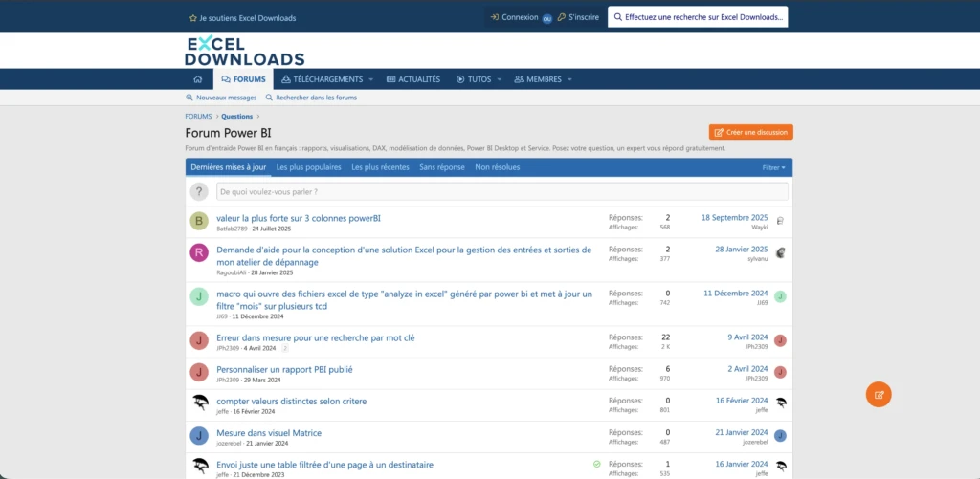Select the Sans réponse tab
Viewport: 980px width, 479px height.
442,167
